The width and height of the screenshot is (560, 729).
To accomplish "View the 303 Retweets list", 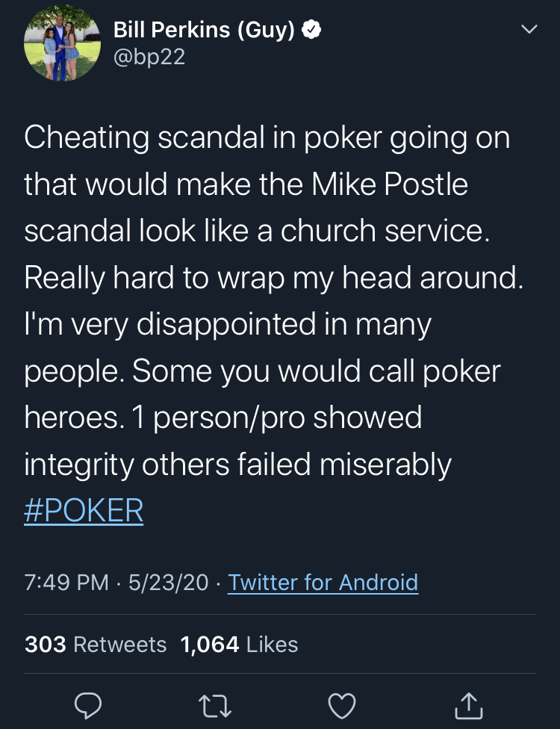I will point(96,644).
